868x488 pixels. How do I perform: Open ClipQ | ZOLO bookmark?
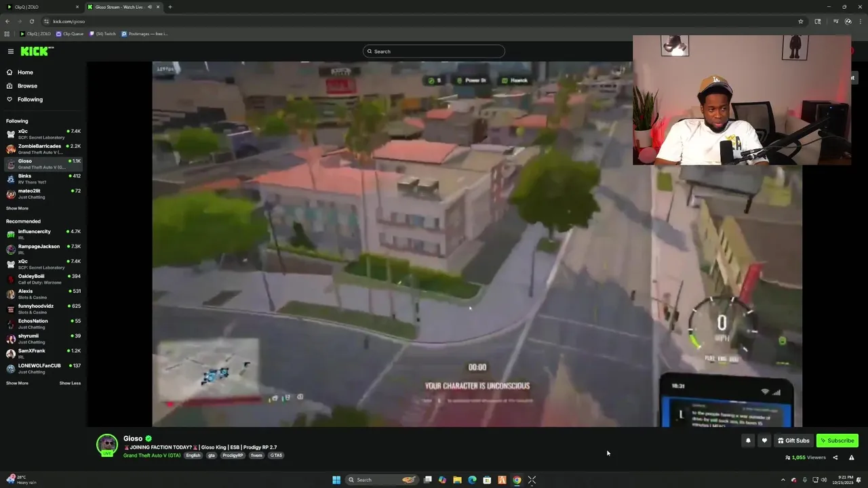pyautogui.click(x=35, y=34)
